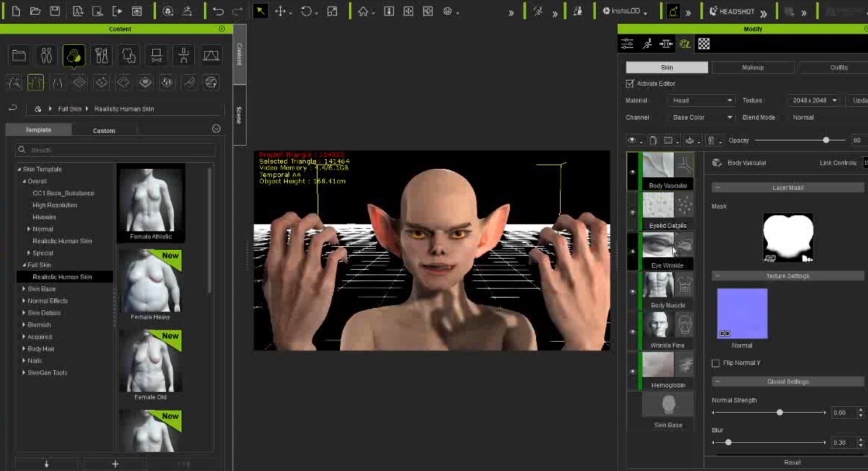This screenshot has width=868, height=471.
Task: Open the Actor category in Content
Action: (x=47, y=55)
